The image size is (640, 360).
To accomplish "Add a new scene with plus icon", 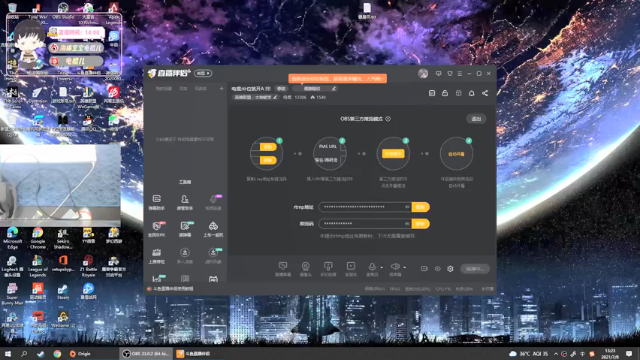I will 221,89.
